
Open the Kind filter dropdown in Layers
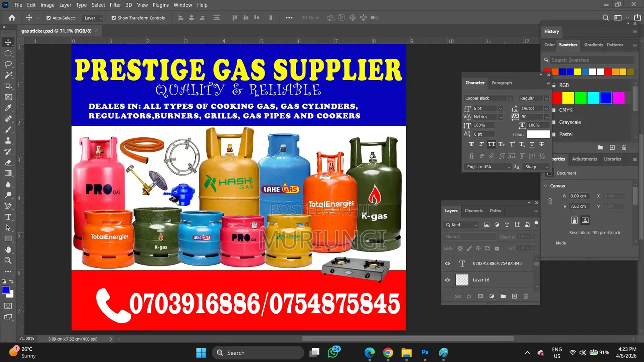pyautogui.click(x=462, y=225)
